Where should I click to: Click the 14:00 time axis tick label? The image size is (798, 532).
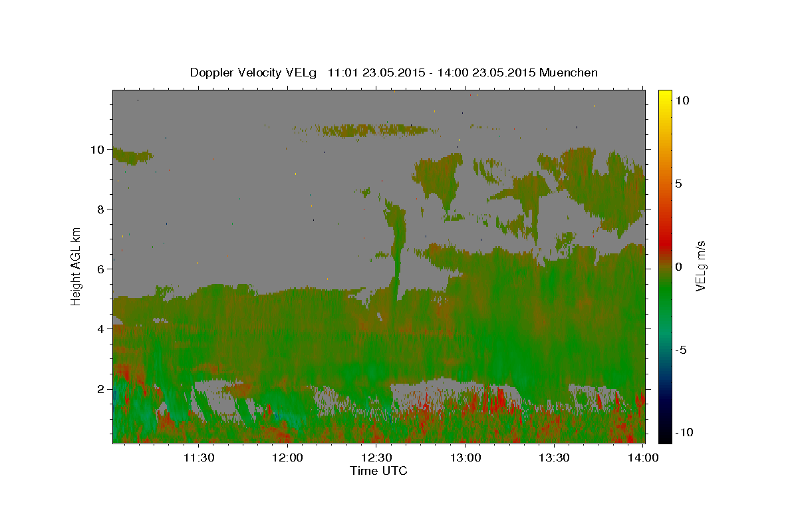pos(643,458)
